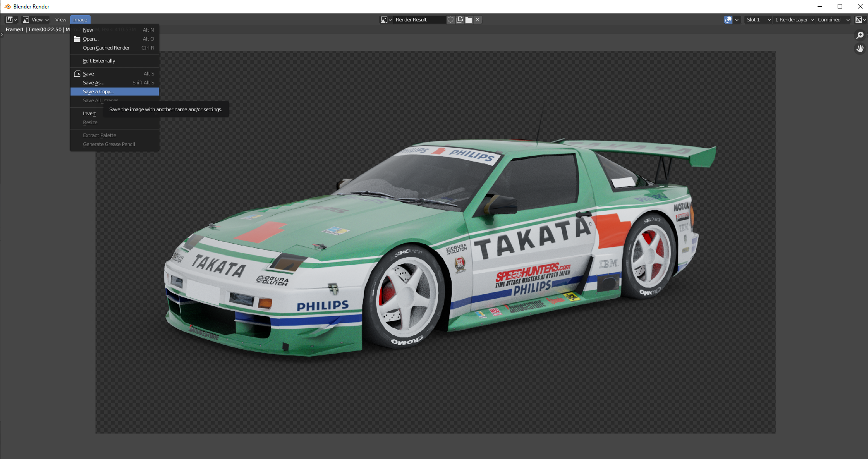The height and width of the screenshot is (459, 868).
Task: Select Save a Copy... entry
Action: point(115,92)
